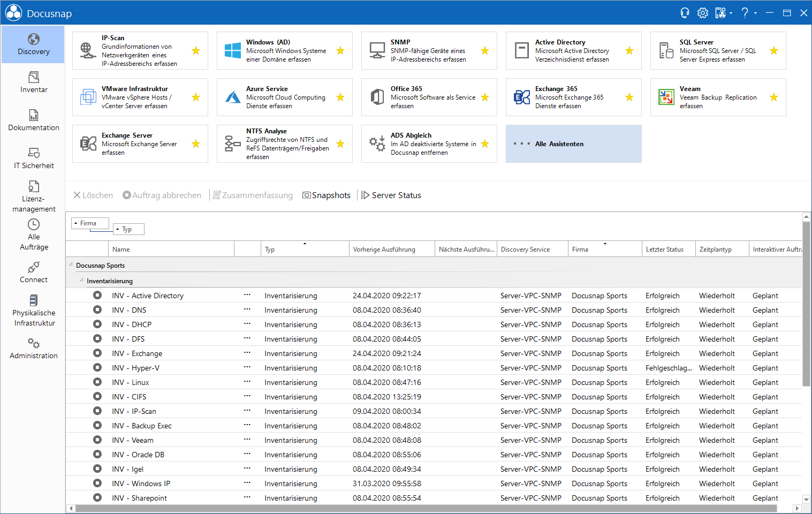Screen dimensions: 812x514
Task: Open the IT Sicherheit sidebar section
Action: click(34, 158)
